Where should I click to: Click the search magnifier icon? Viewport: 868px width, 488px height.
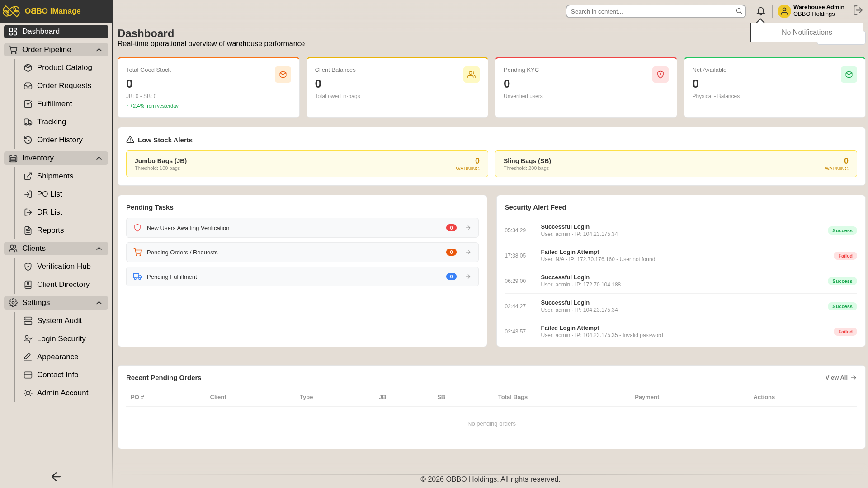tap(739, 11)
